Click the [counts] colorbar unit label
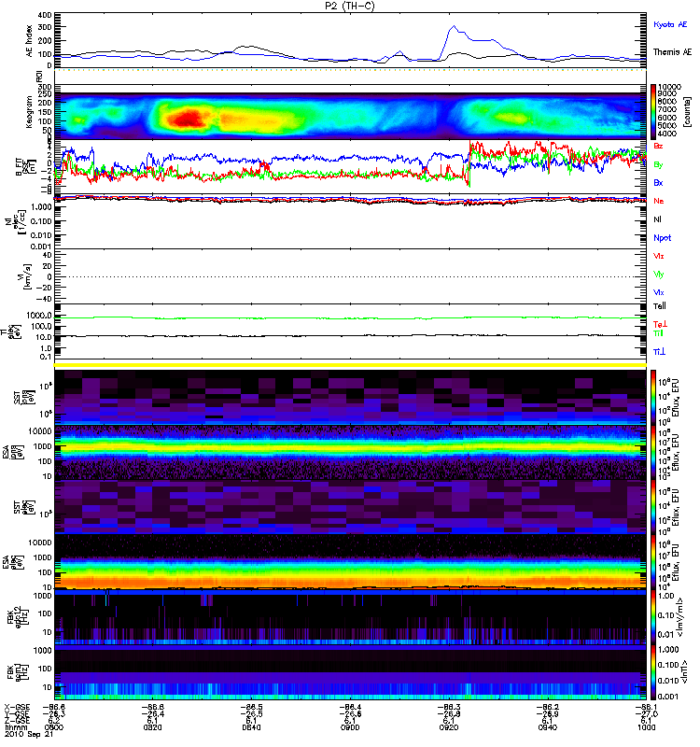 point(687,111)
